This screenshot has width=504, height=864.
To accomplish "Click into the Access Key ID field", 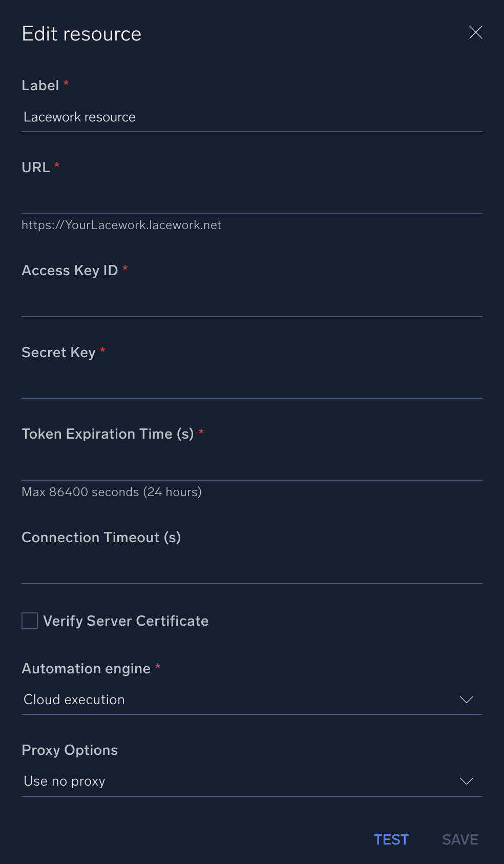I will tap(251, 302).
